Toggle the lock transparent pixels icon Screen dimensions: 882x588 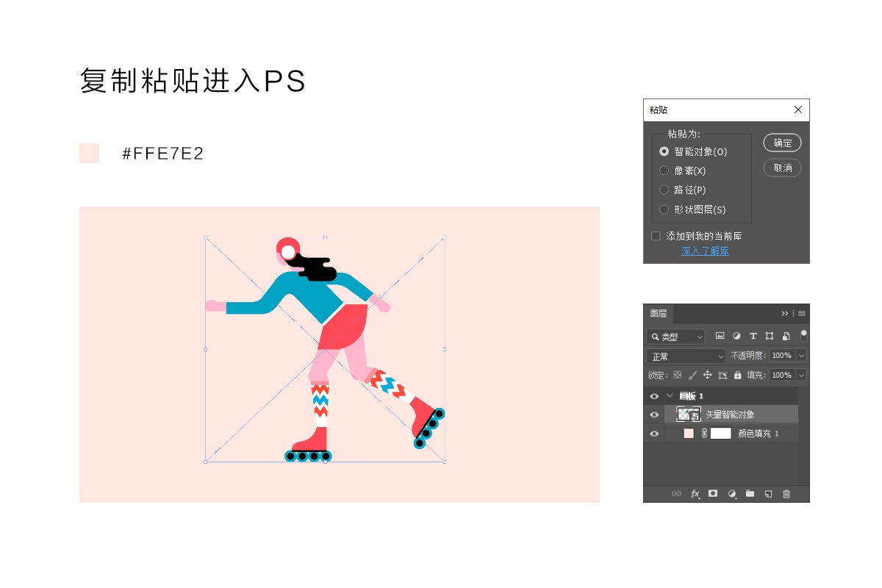tap(678, 376)
